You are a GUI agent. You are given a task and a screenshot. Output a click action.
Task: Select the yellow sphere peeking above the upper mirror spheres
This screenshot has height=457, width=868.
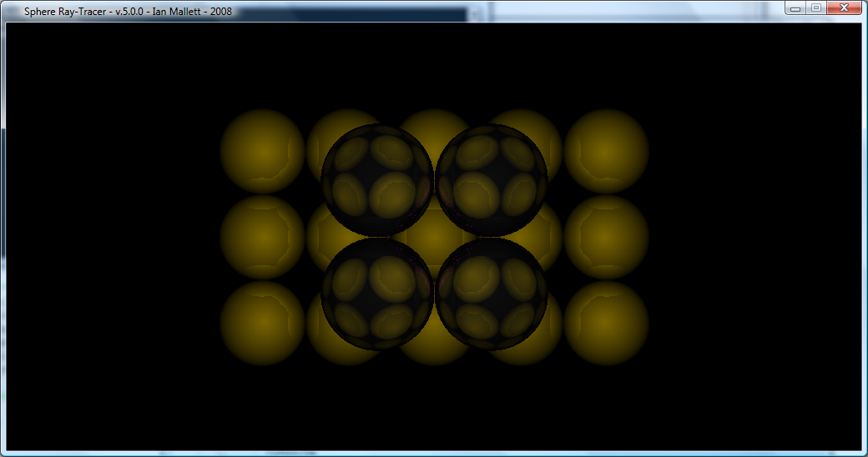pyautogui.click(x=434, y=119)
